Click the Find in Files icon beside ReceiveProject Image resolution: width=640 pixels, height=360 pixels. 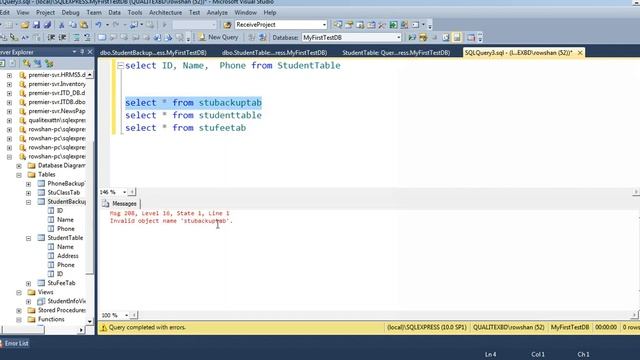pyautogui.click(x=227, y=25)
